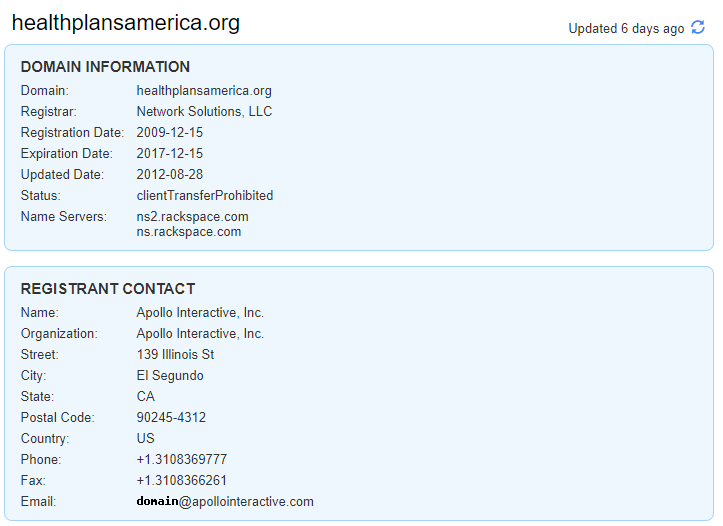Click registrar name Network Solutions, LLC

click(204, 112)
